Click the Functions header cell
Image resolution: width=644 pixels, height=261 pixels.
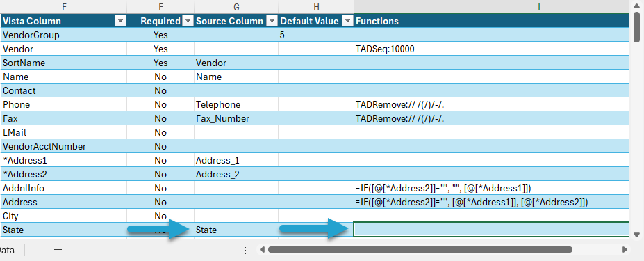coord(491,21)
